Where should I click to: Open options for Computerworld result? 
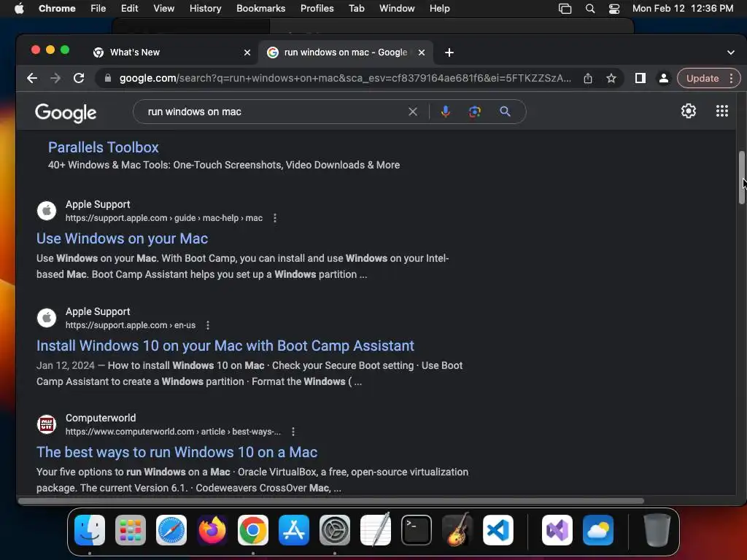click(x=293, y=432)
